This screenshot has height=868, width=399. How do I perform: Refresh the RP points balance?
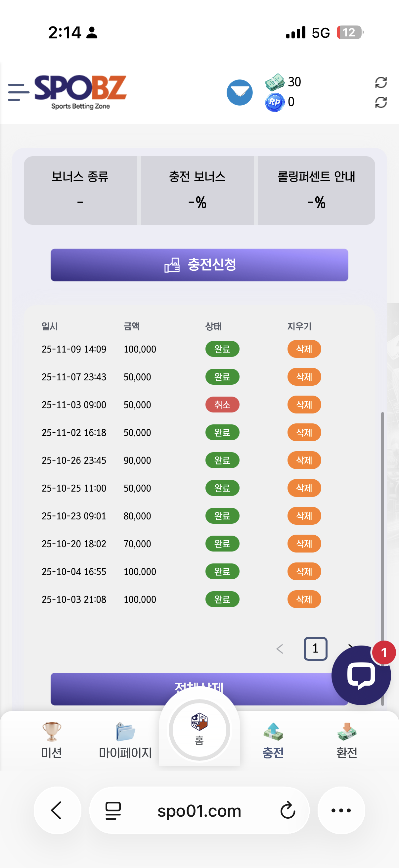(x=380, y=102)
